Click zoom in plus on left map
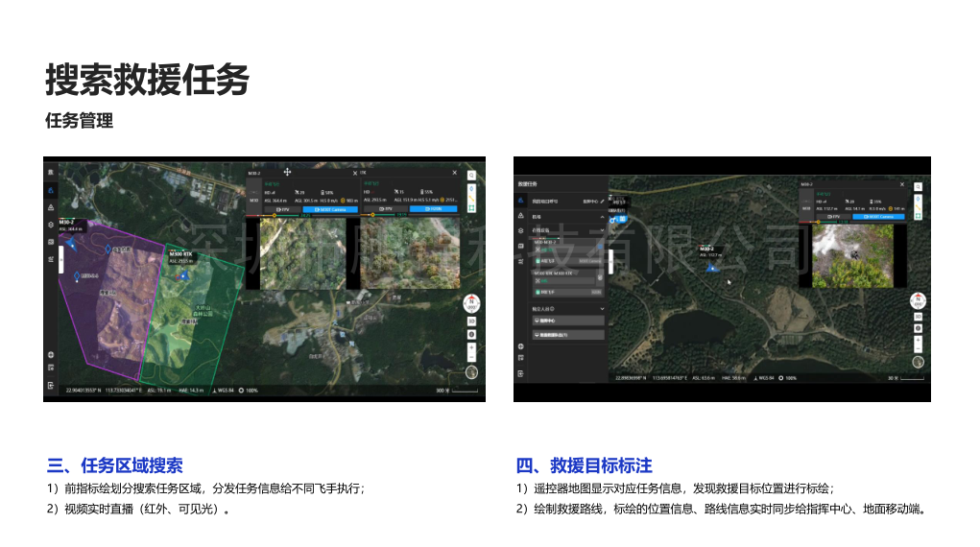This screenshot has height=547, width=980. click(471, 345)
